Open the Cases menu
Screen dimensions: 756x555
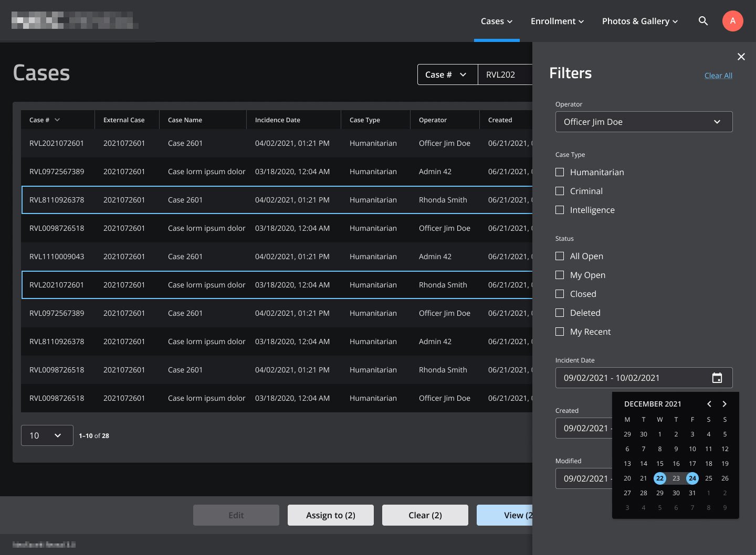(x=497, y=21)
